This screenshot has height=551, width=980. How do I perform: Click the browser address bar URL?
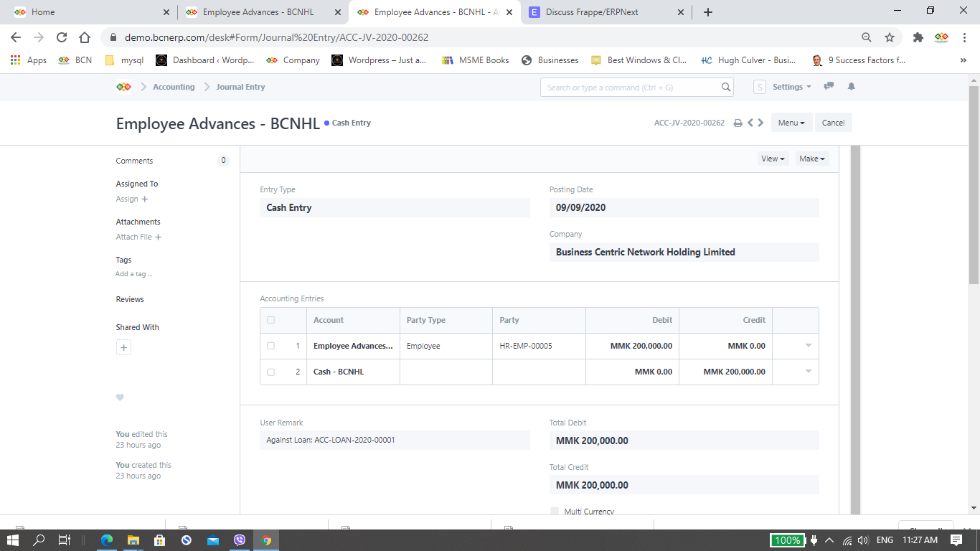pos(277,37)
